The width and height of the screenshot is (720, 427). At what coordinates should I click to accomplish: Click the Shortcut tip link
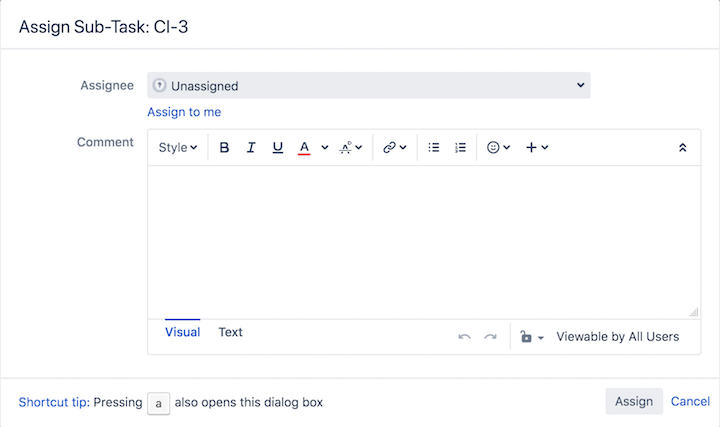(54, 402)
